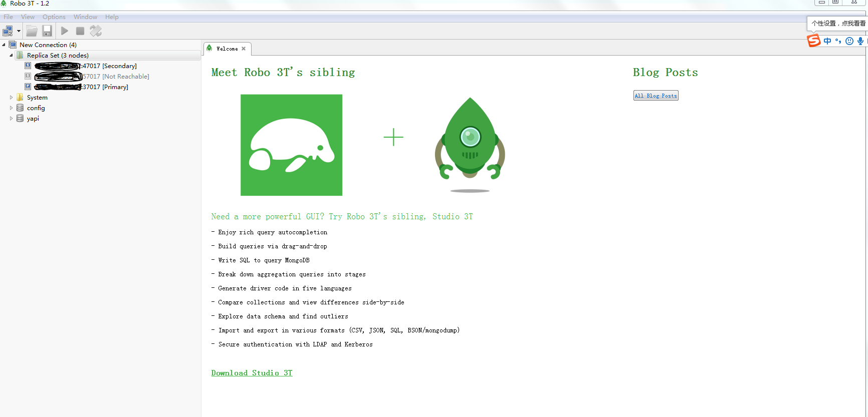Click the config database cylinder icon
This screenshot has height=417, width=868.
[x=20, y=108]
